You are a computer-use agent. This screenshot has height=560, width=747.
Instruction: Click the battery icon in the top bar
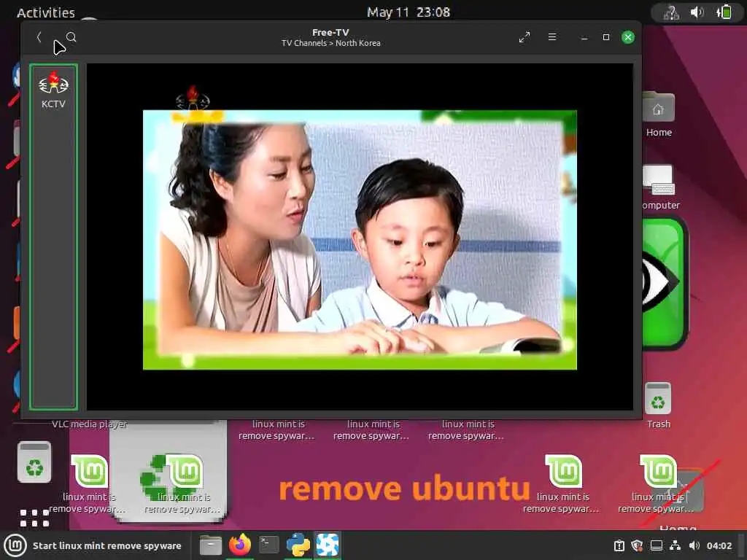pyautogui.click(x=724, y=12)
